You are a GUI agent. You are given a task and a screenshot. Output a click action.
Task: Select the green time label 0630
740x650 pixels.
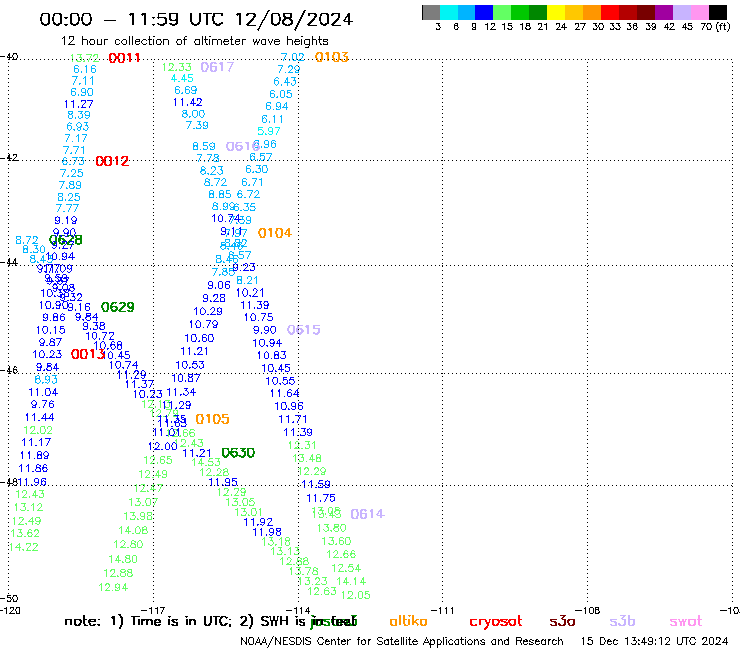coord(238,453)
